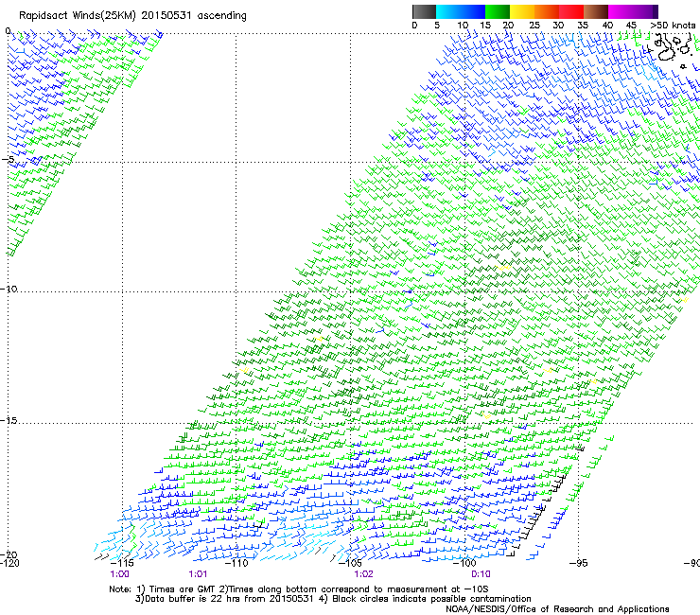Click the '1:00' pass time label
Image resolution: width=700 pixels, height=615 pixels.
coord(119,574)
